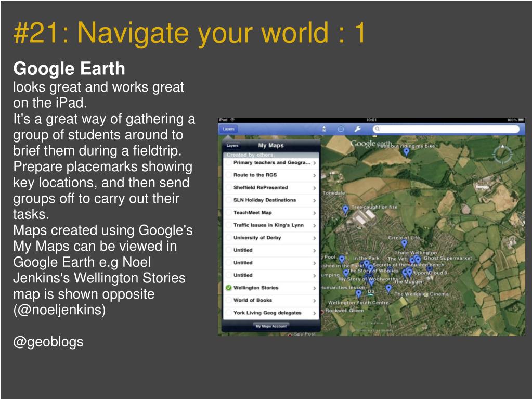Image resolution: width=532 pixels, height=399 pixels.
Task: Select the 'I was out riding my bike' pin
Action: [x=406, y=152]
